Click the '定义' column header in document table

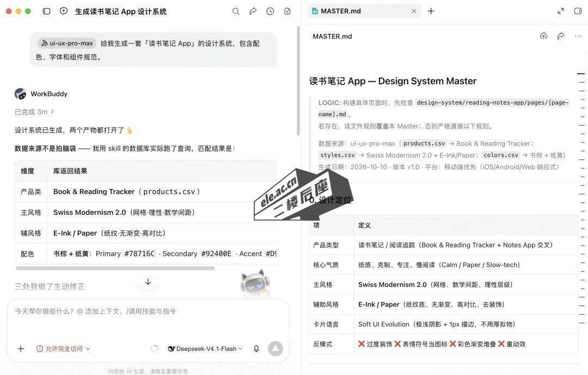[x=364, y=225]
